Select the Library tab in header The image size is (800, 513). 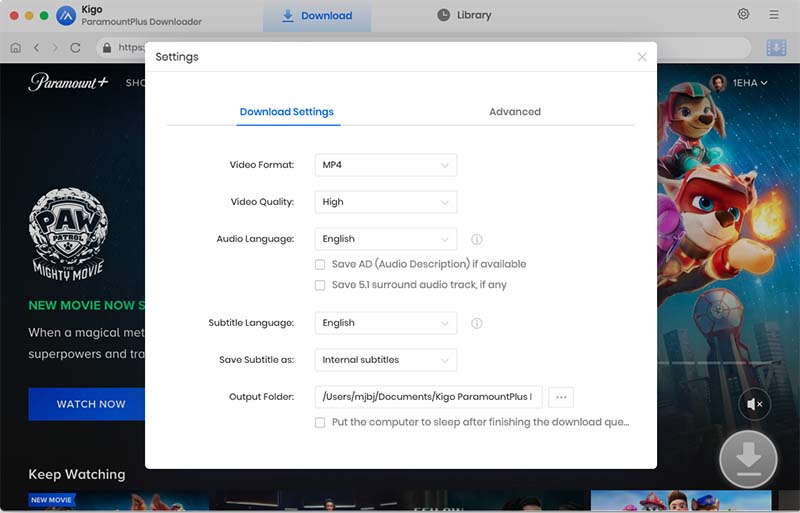pos(464,15)
